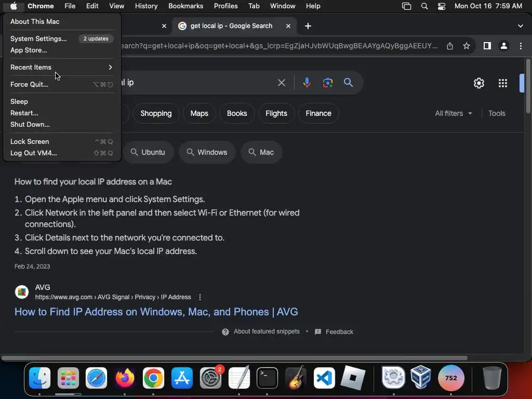
Task: Click the vertical page scrollbar
Action: pyautogui.click(x=528, y=87)
